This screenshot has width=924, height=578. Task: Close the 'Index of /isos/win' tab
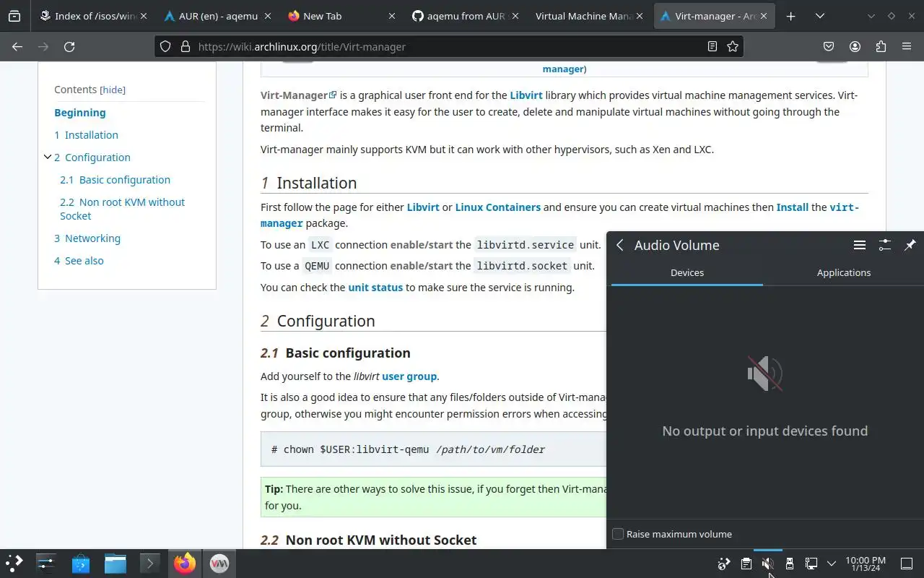pyautogui.click(x=144, y=16)
